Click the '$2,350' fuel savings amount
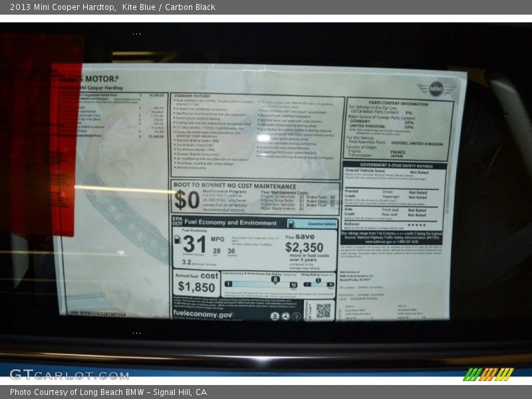The width and height of the screenshot is (532, 399). point(304,247)
